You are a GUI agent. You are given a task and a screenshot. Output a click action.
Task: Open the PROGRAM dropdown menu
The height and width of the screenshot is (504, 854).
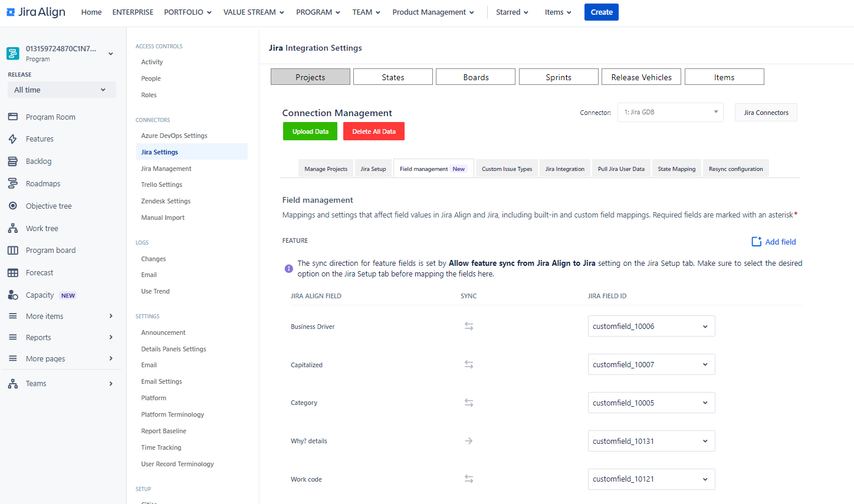318,12
